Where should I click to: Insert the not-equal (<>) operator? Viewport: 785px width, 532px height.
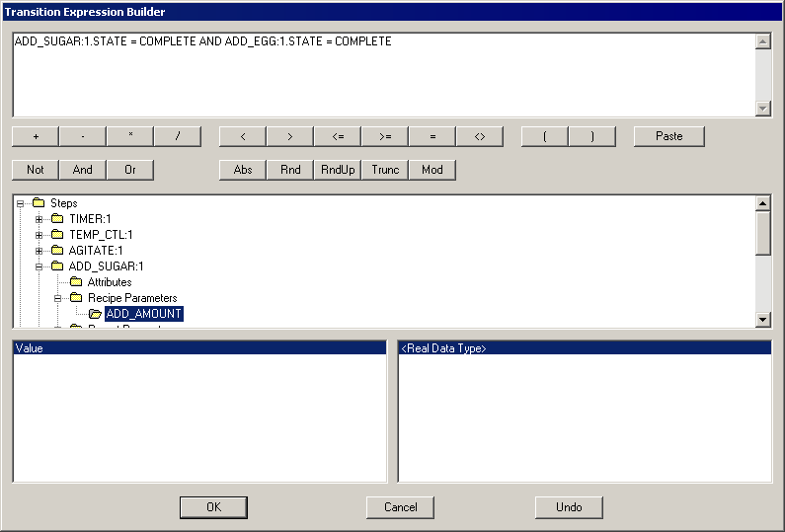click(480, 136)
